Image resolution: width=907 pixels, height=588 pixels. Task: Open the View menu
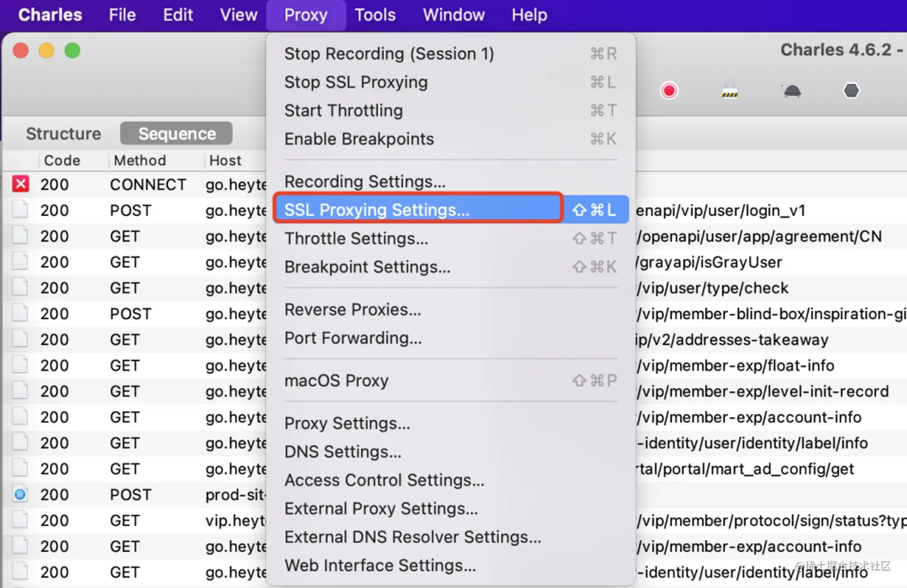click(239, 14)
